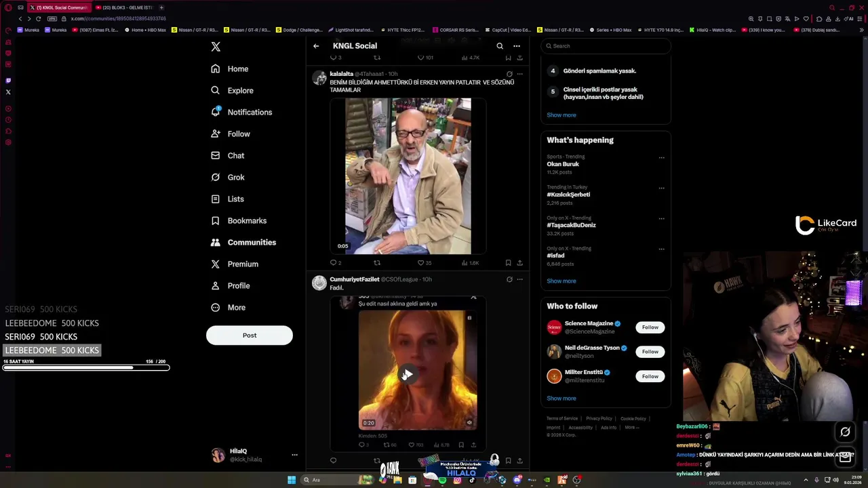
Task: Open #TaşacakBuDeniz trend
Action: 571,225
